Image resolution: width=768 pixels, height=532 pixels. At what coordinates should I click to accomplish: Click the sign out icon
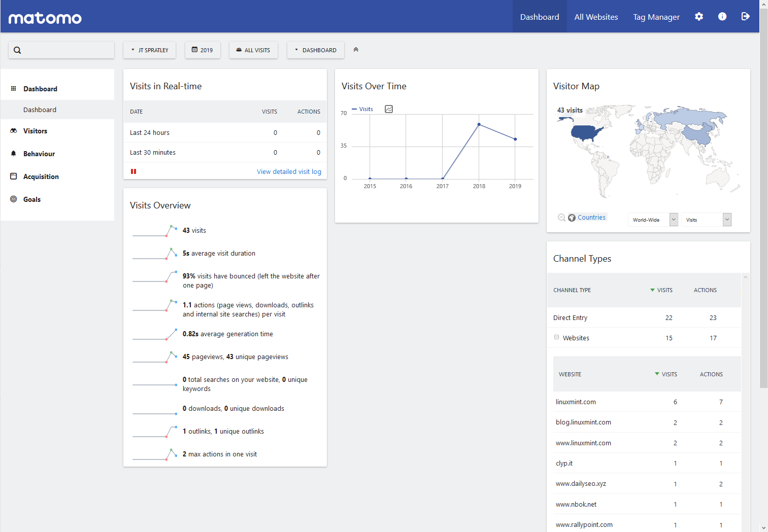[745, 17]
